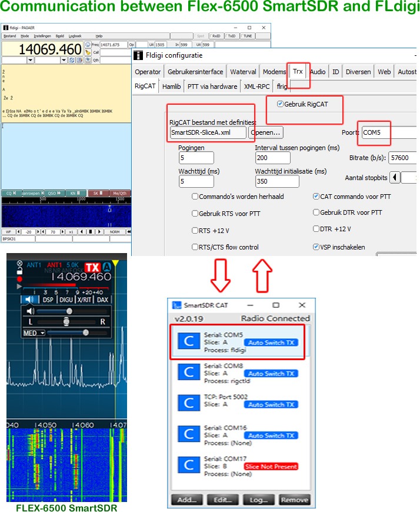Click the C icon for COM5 fldigi port
Viewport: 420px width, 512px height.
pos(189,341)
